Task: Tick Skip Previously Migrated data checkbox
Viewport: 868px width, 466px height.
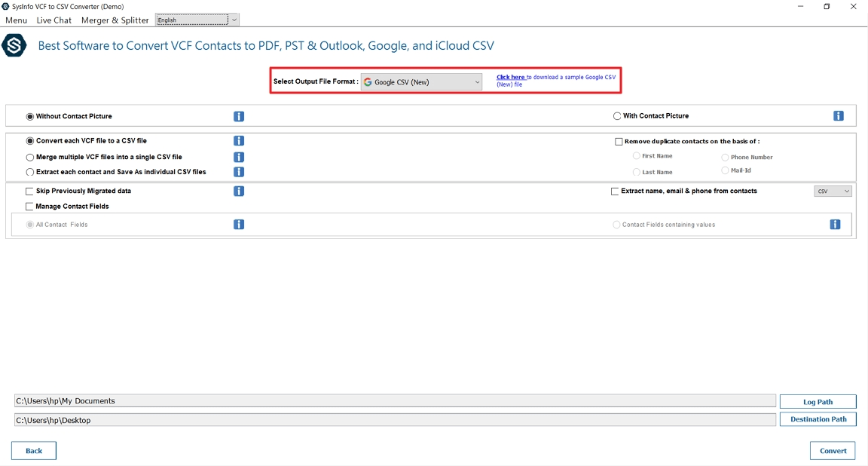Action: coord(29,192)
